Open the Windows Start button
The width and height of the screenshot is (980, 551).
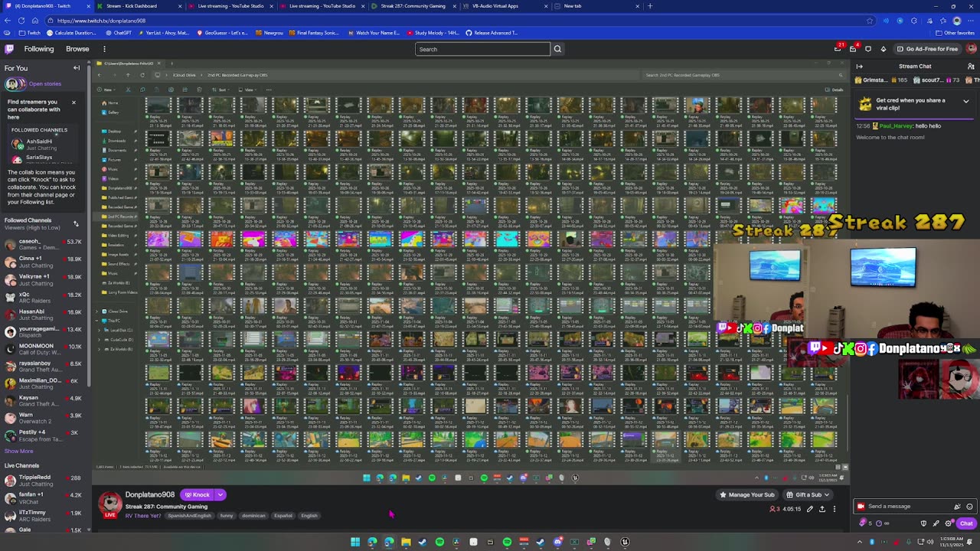(x=355, y=542)
